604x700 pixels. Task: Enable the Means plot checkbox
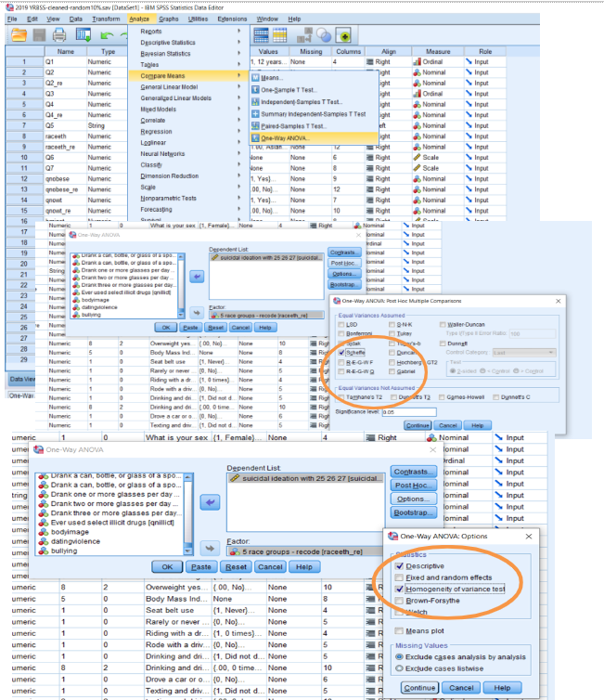[399, 630]
